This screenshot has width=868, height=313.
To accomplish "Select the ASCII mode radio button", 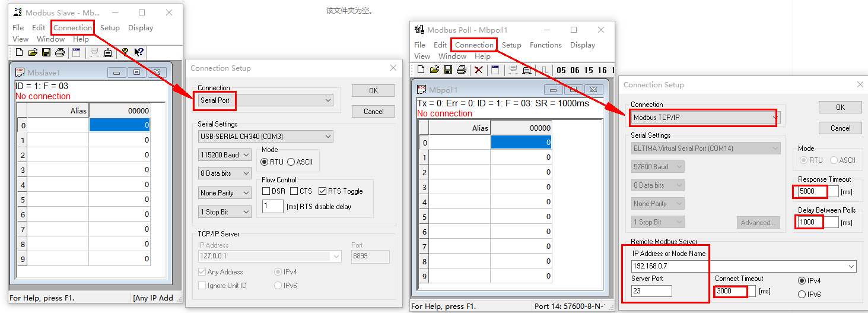I will (x=291, y=162).
